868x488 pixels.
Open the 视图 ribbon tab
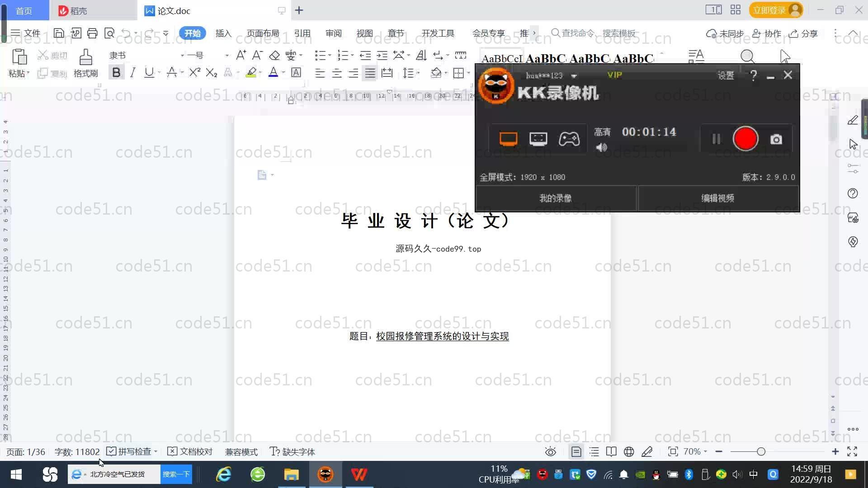[x=364, y=33]
